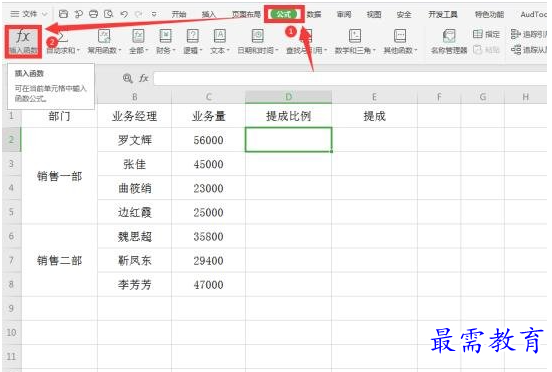Select row 5 header
552x372 pixels.
11,212
